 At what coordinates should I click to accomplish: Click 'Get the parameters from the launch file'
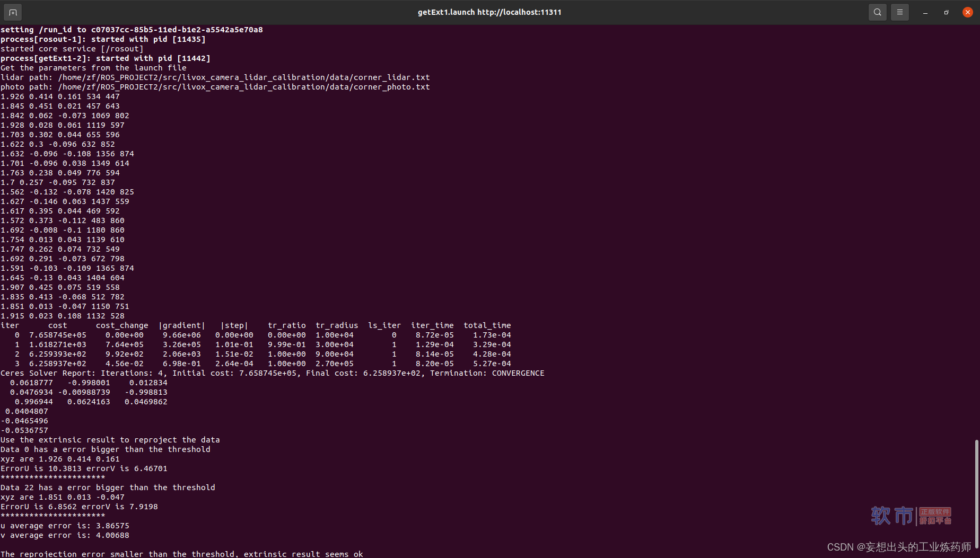(93, 68)
